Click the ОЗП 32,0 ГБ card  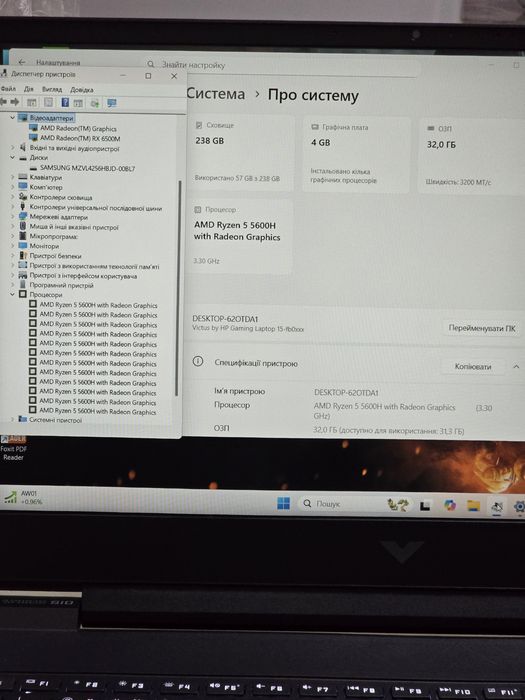[x=471, y=156]
